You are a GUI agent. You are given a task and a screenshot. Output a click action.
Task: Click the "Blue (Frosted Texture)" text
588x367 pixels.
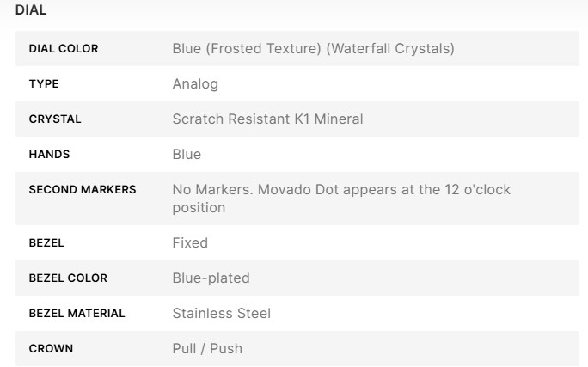pyautogui.click(x=246, y=49)
